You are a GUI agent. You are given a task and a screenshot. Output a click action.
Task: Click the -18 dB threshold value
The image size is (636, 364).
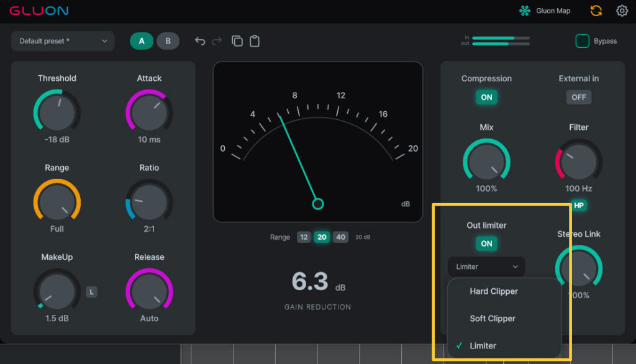[x=57, y=140]
